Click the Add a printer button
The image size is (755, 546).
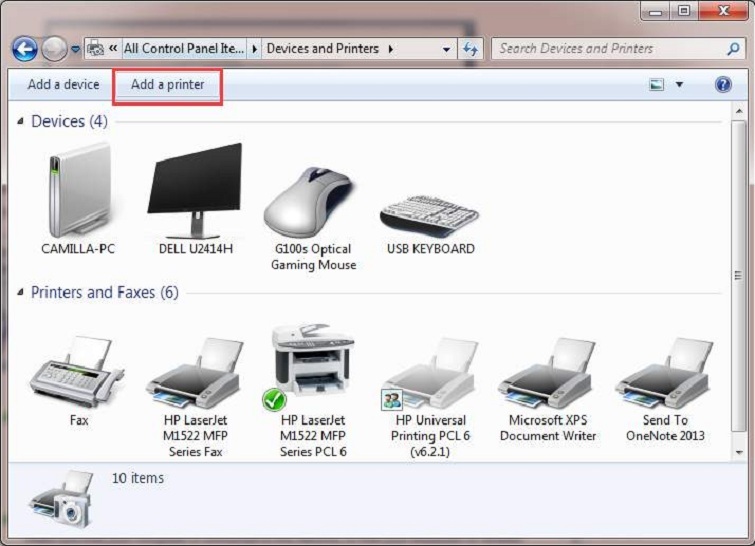[x=167, y=85]
